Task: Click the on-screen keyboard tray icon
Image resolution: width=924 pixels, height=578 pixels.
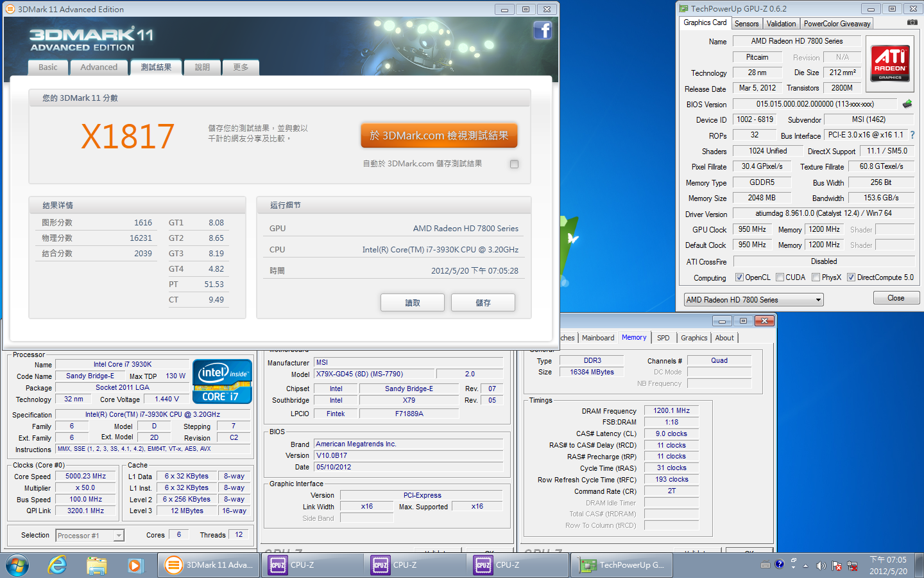Action: coord(766,565)
